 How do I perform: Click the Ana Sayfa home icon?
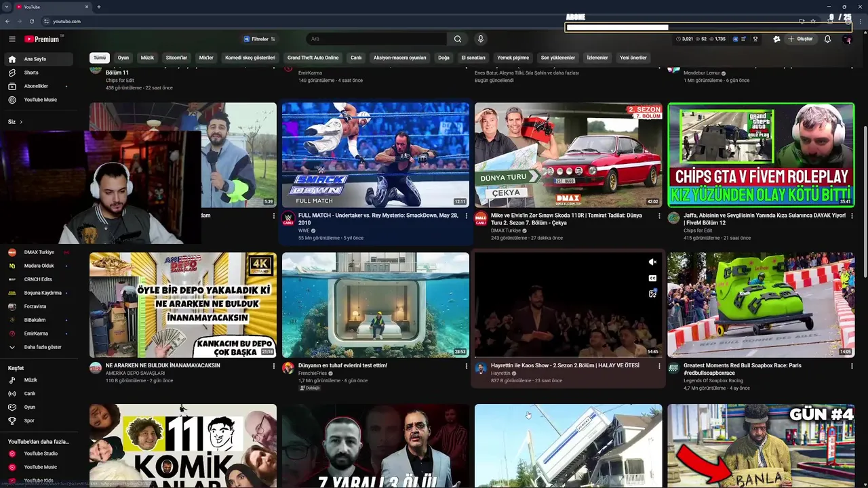pyautogui.click(x=12, y=59)
